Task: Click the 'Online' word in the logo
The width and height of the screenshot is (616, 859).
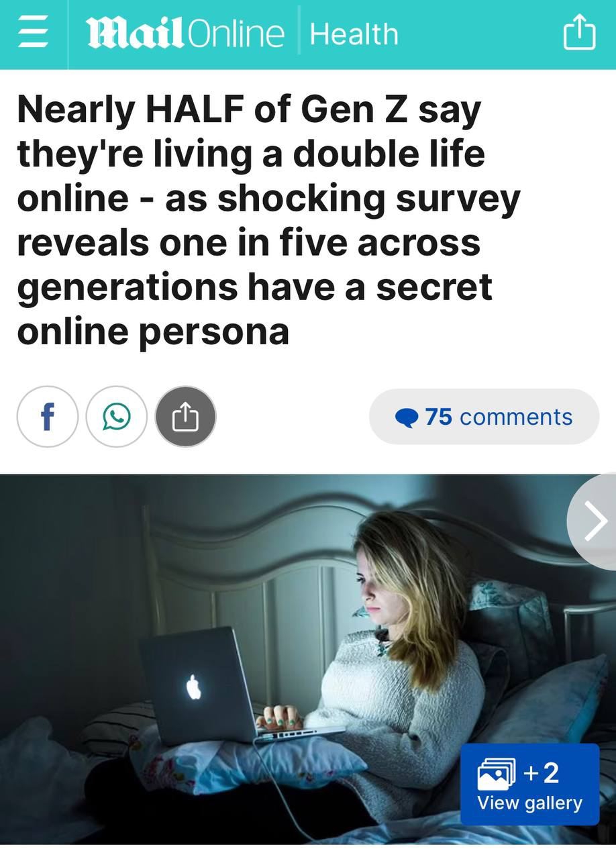Action: pos(236,34)
